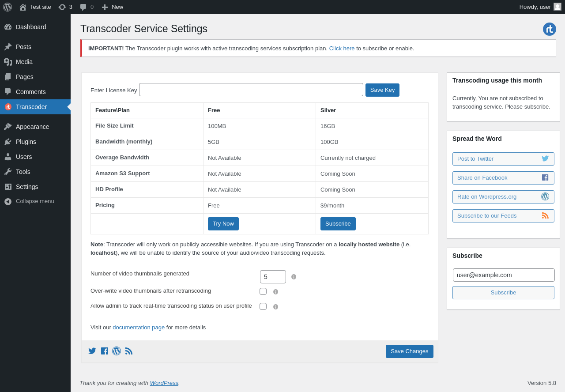The width and height of the screenshot is (565, 392).
Task: Click Save Changes button
Action: 410,351
